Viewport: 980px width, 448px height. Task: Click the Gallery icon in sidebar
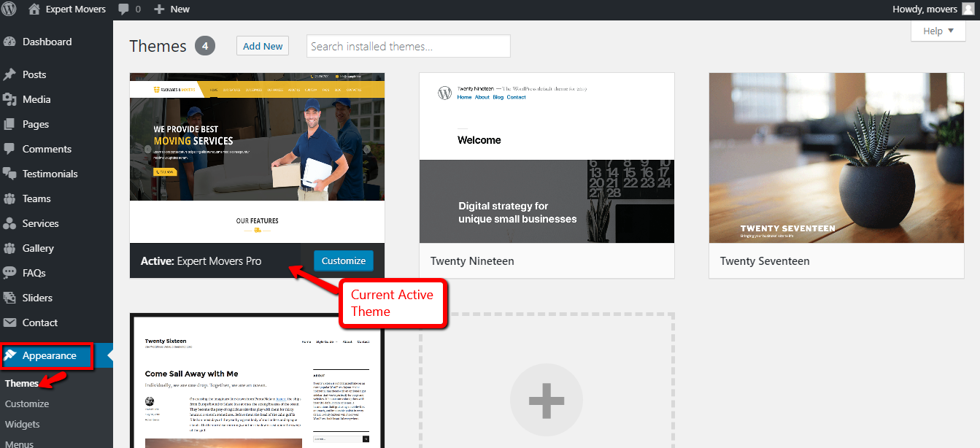tap(9, 248)
